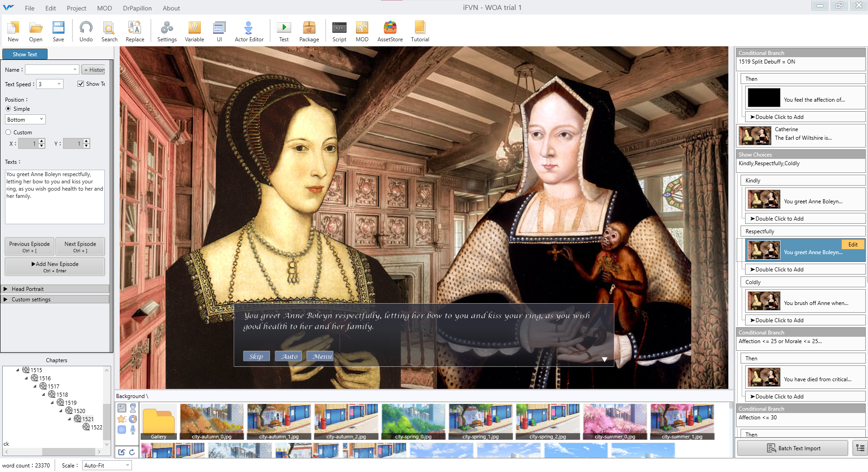Image resolution: width=868 pixels, height=472 pixels.
Task: Create a new project with New icon
Action: tap(13, 32)
